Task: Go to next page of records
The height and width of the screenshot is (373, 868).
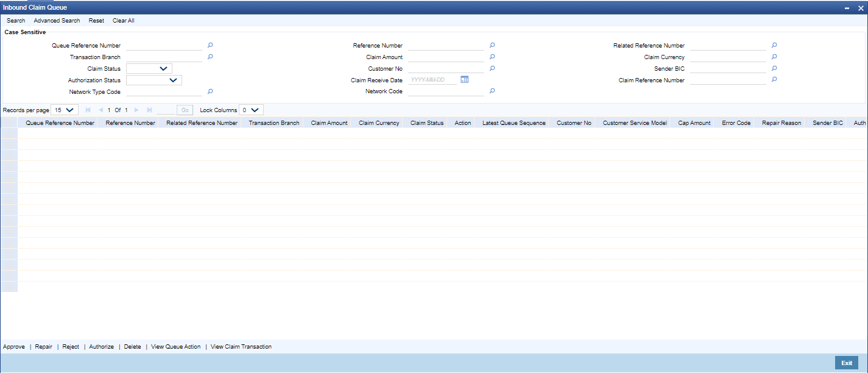Action: point(136,110)
